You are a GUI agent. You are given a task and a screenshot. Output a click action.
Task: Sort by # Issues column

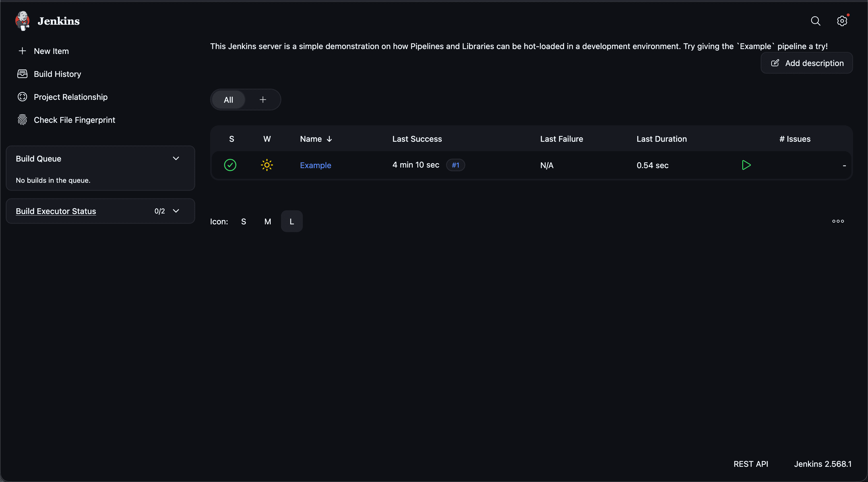click(x=795, y=139)
